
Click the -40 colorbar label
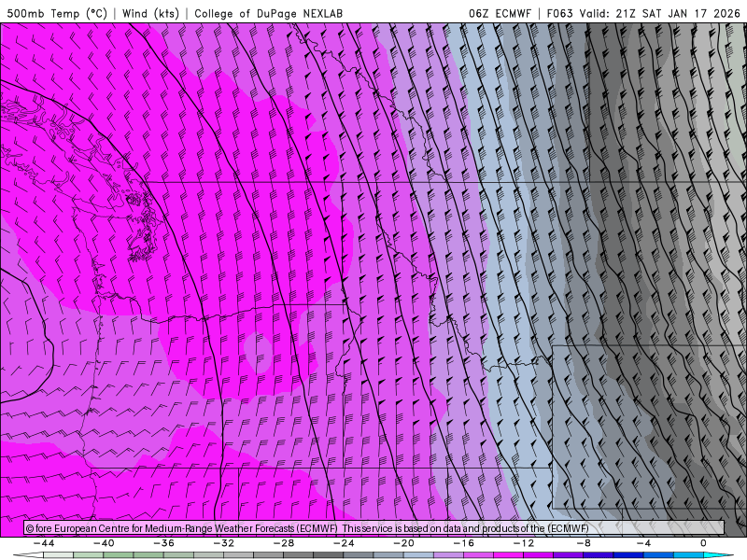(x=104, y=543)
